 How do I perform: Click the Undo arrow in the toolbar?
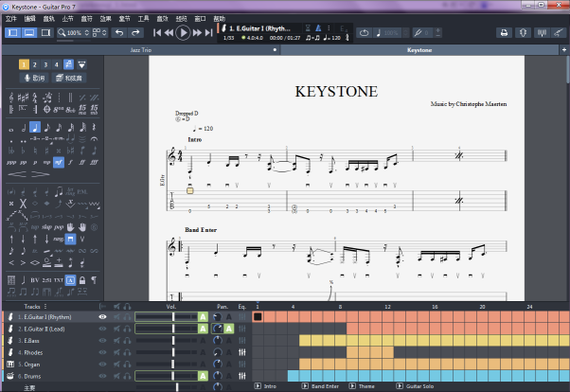(x=118, y=33)
